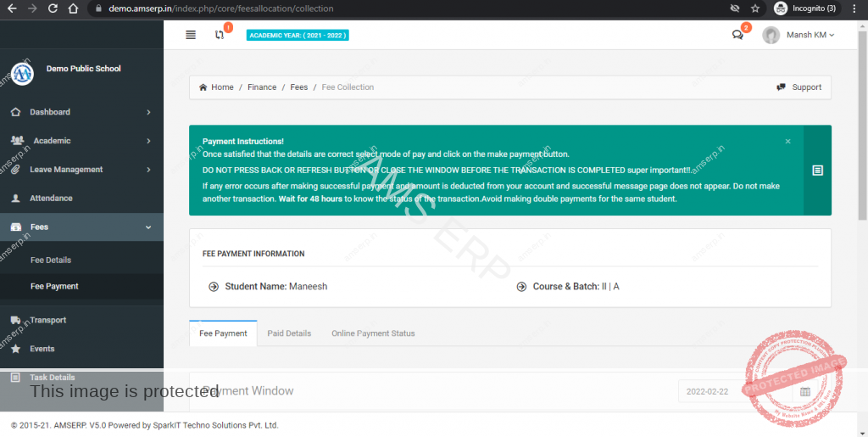Viewport: 868px width, 437px height.
Task: Collapse the Fees menu chevron
Action: [x=148, y=227]
